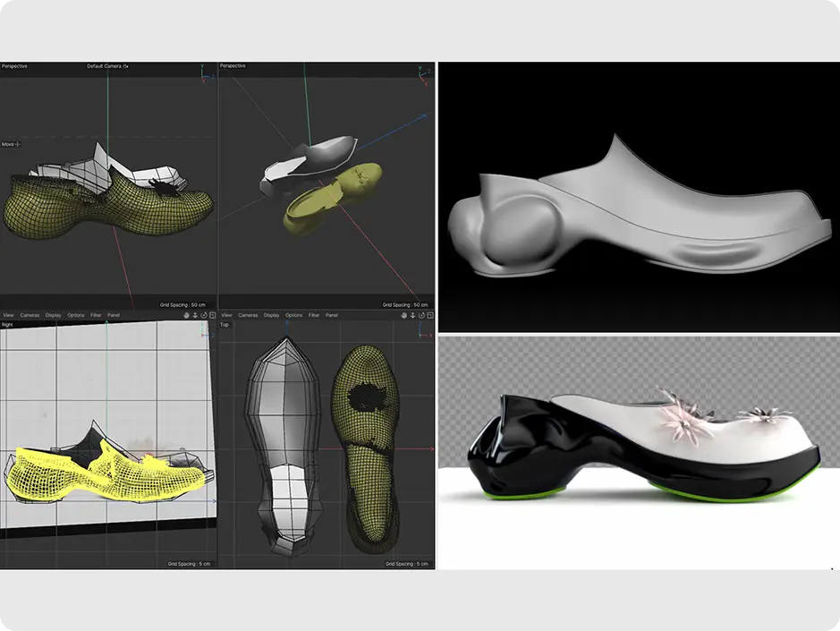This screenshot has height=631, width=840.
Task: Click the Right viewport name label
Action: 7,325
